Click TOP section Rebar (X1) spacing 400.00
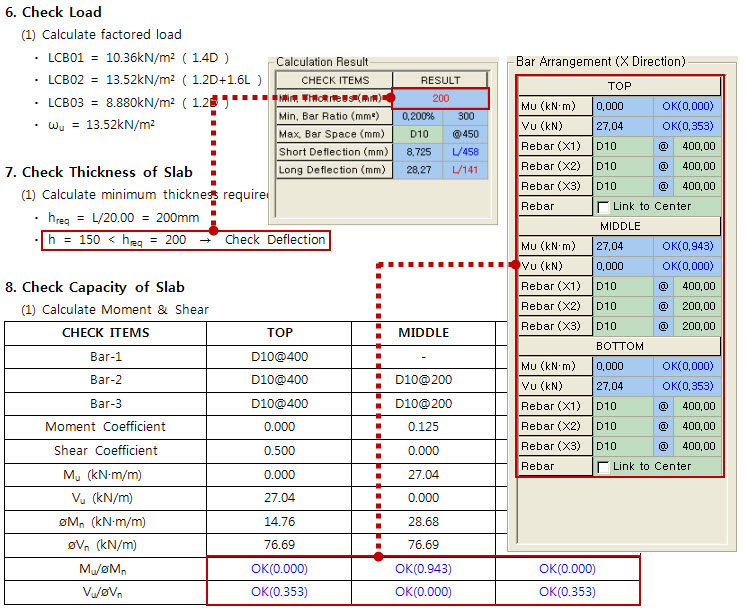The width and height of the screenshot is (748, 610). [697, 146]
